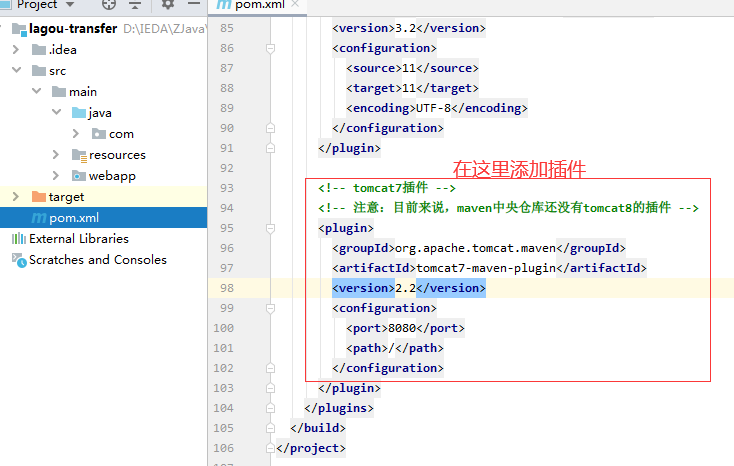Click the target 11 line in editor
The height and width of the screenshot is (466, 734).
(412, 88)
